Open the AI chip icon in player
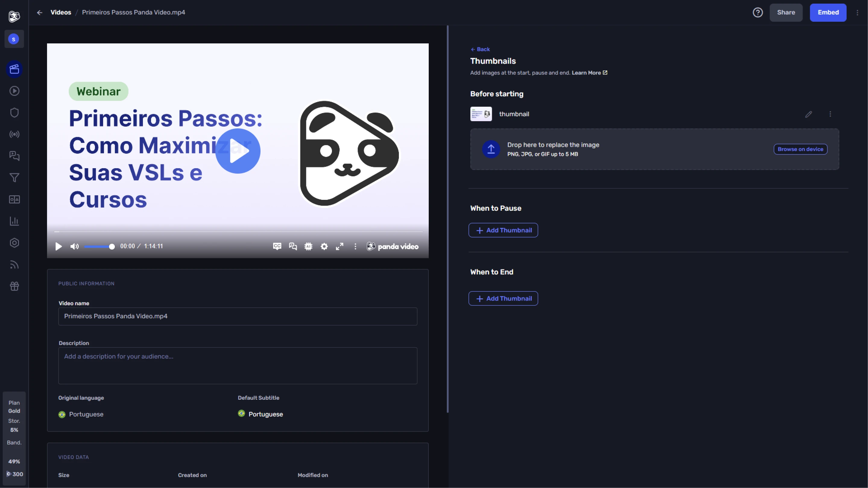Screen dimensions: 868x488 tap(308, 247)
